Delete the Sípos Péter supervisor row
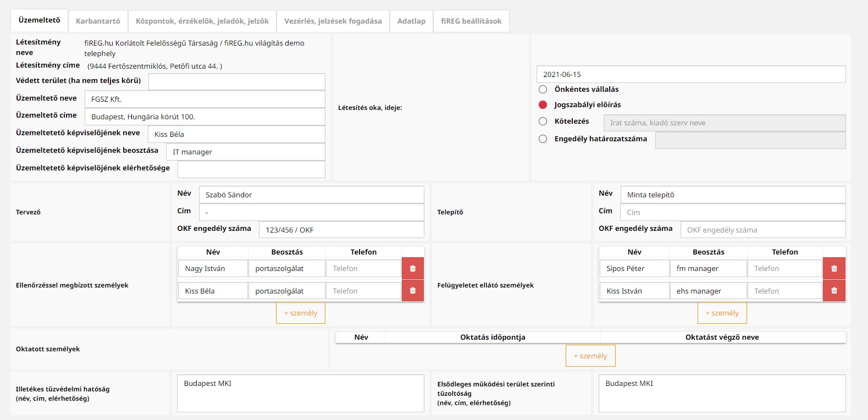 [834, 268]
